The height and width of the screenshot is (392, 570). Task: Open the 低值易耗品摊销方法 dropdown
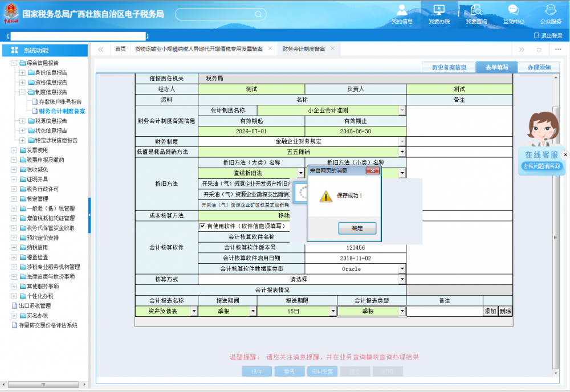point(402,152)
